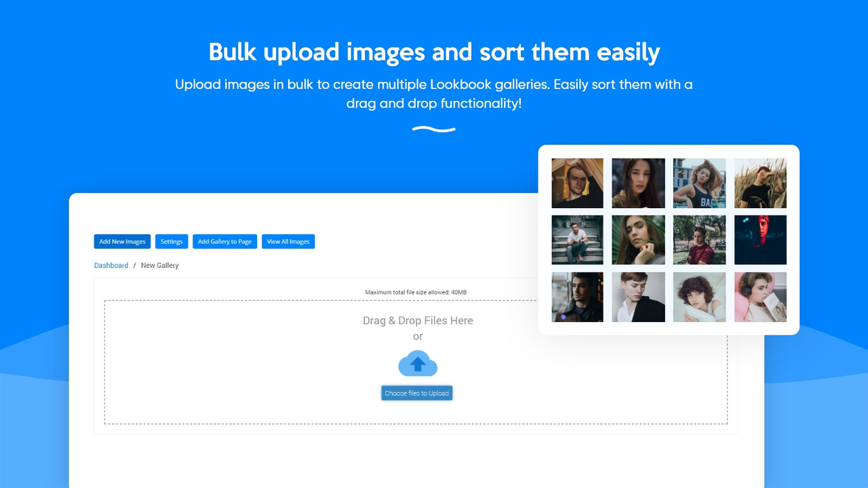Click the dark-haired woman portrait in top row

click(x=638, y=183)
